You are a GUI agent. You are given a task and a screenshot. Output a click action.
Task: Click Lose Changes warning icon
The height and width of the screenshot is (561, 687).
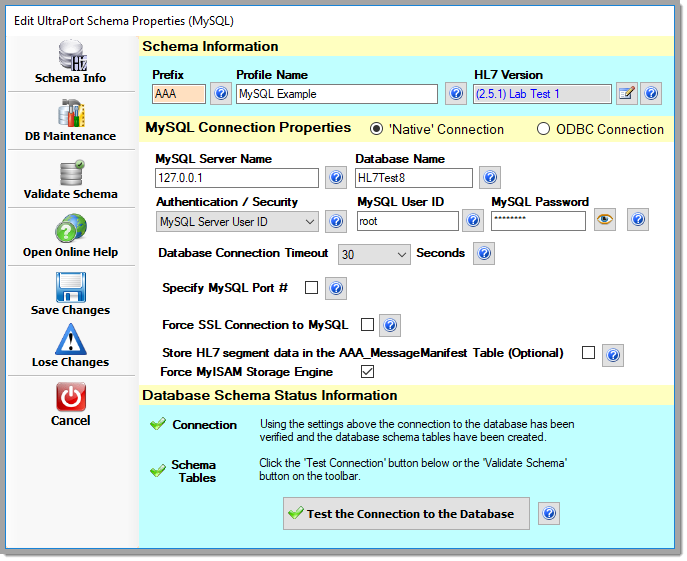pos(71,340)
